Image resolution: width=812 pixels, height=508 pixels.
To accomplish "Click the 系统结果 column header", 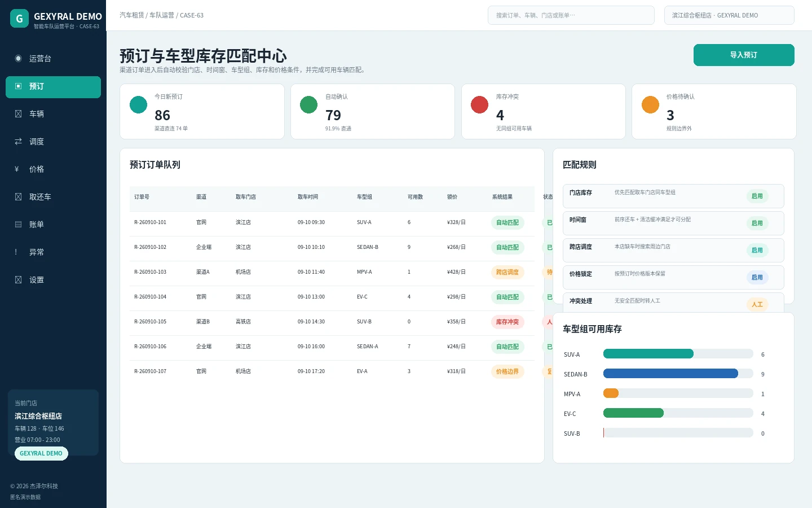I will click(x=502, y=197).
